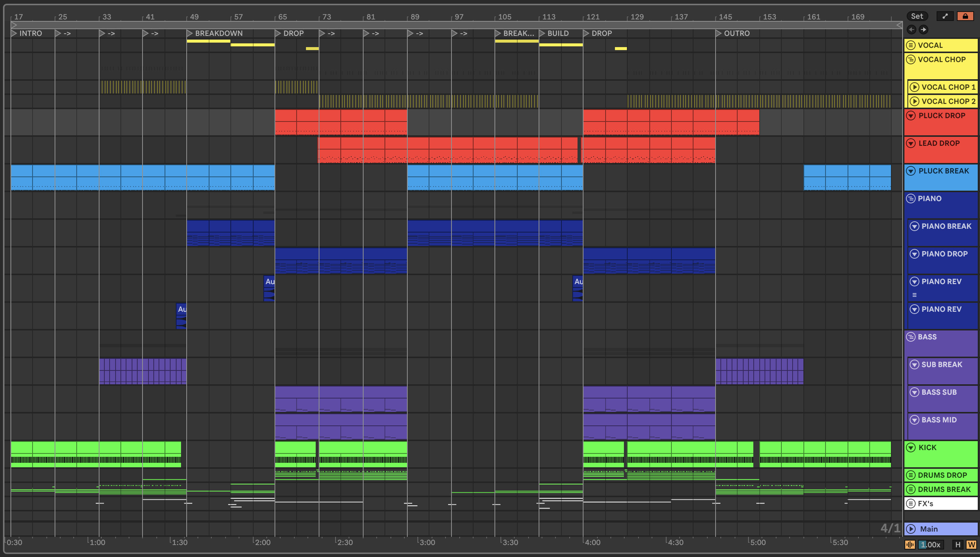Click the Set locator button
Image resolution: width=980 pixels, height=557 pixels.
click(916, 16)
